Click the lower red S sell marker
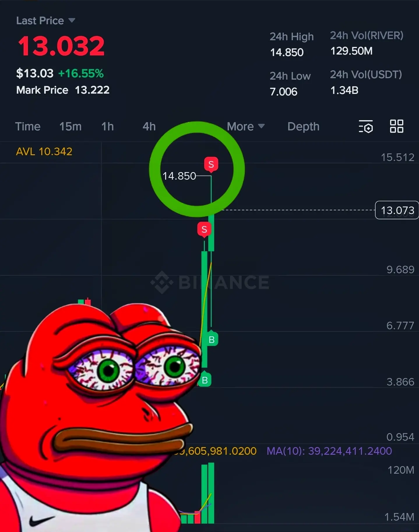 pos(204,230)
